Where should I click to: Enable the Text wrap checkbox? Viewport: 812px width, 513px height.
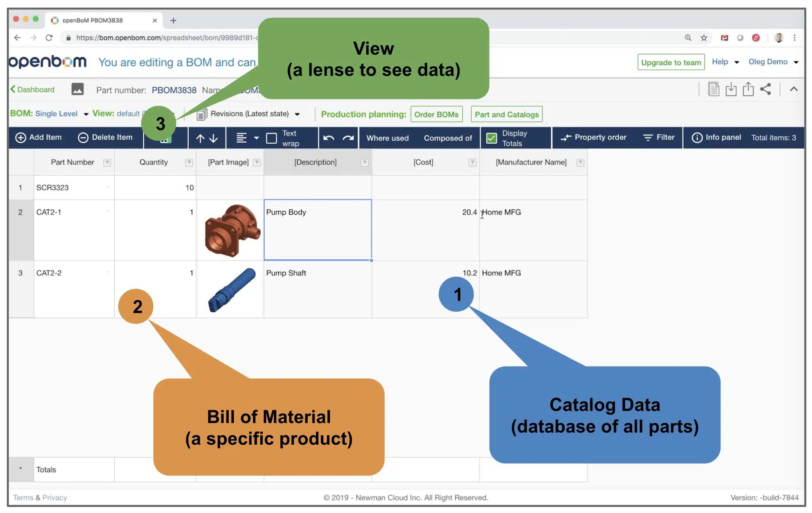(271, 138)
